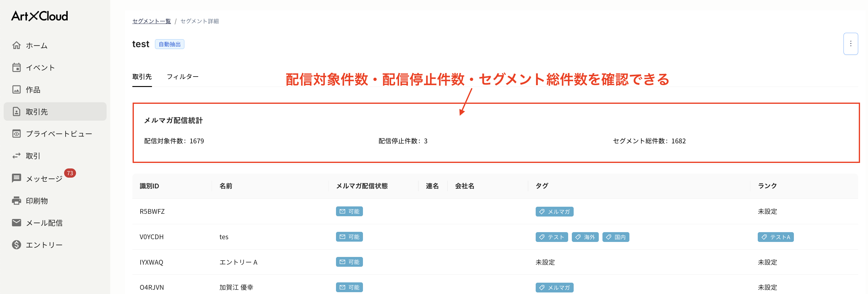Switch to the フィルター tab
The image size is (868, 294).
(x=183, y=77)
